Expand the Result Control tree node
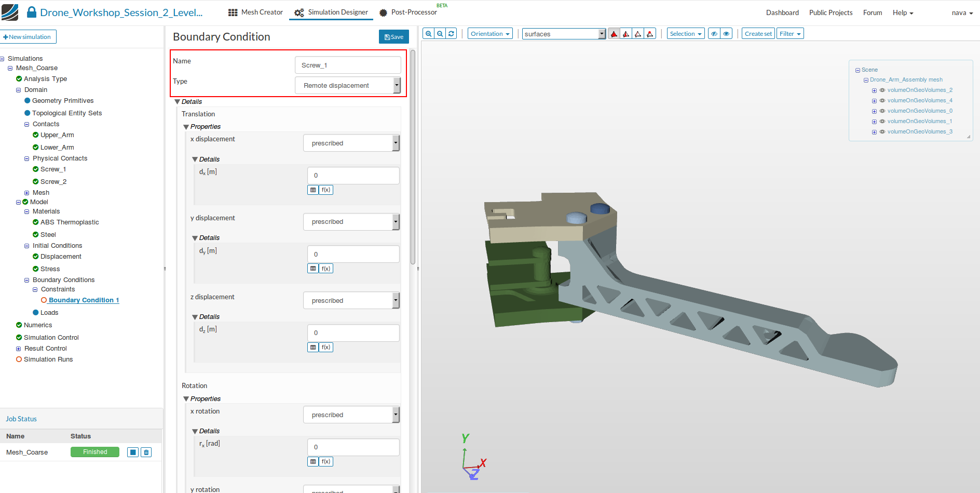The height and width of the screenshot is (493, 980). (x=19, y=349)
